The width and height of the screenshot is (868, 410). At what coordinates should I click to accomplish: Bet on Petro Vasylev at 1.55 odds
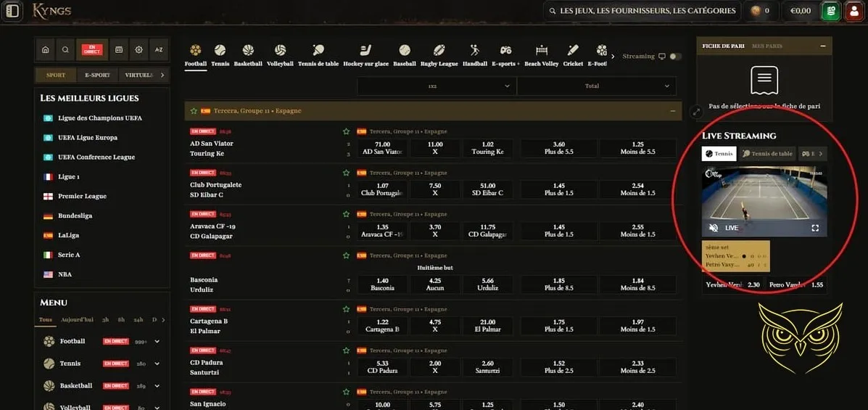point(795,284)
